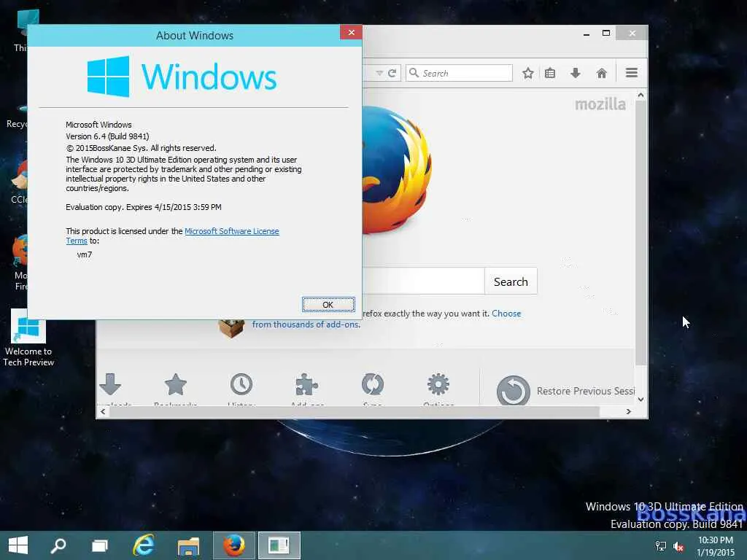
Task: Open Firefox downloads arrow in toolbar
Action: click(x=576, y=73)
